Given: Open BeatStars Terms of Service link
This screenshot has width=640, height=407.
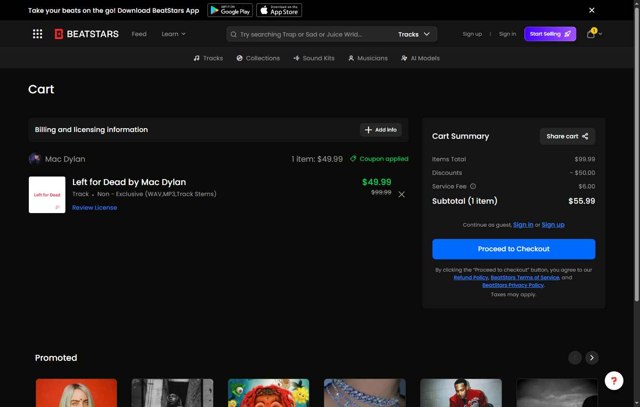Looking at the screenshot, I should coord(525,278).
